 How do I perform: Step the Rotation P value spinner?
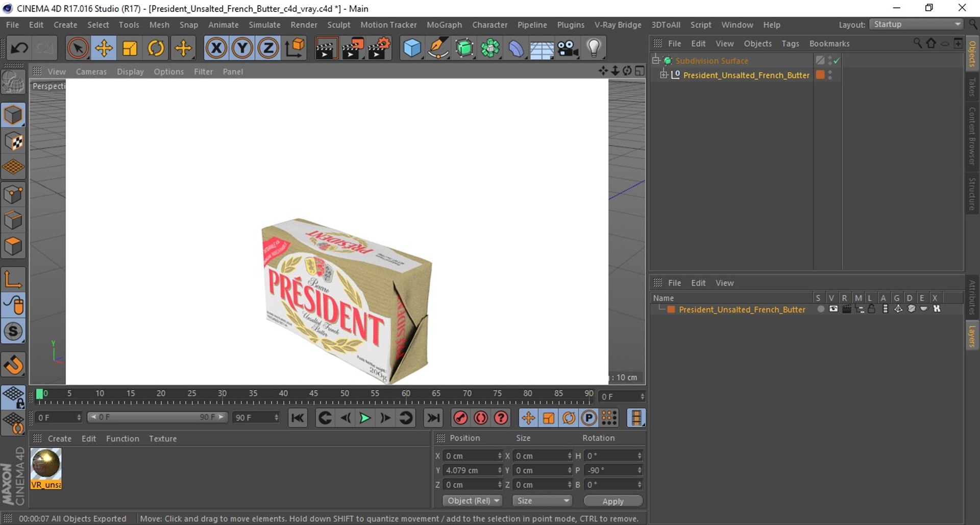[640, 470]
